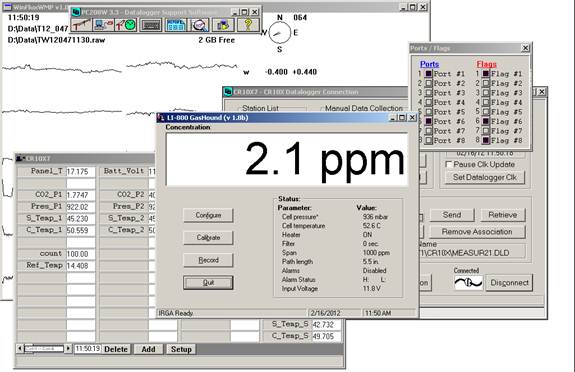Image resolution: width=575 pixels, height=372 pixels.
Task: Click the Record button in GasHound
Action: [x=208, y=260]
